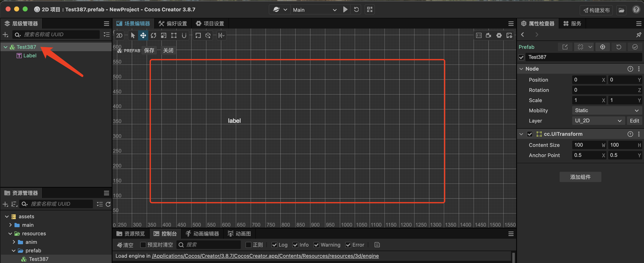
Task: Open the 项目设置 tab
Action: pos(210,23)
